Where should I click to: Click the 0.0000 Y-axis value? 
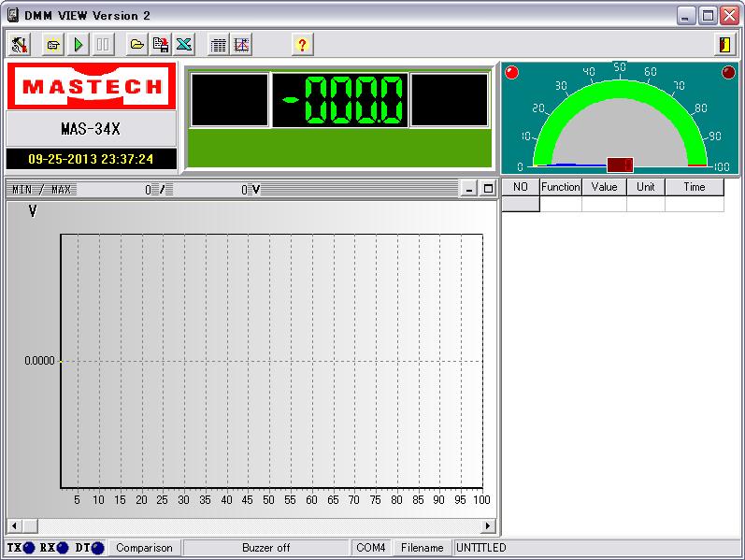pyautogui.click(x=39, y=361)
